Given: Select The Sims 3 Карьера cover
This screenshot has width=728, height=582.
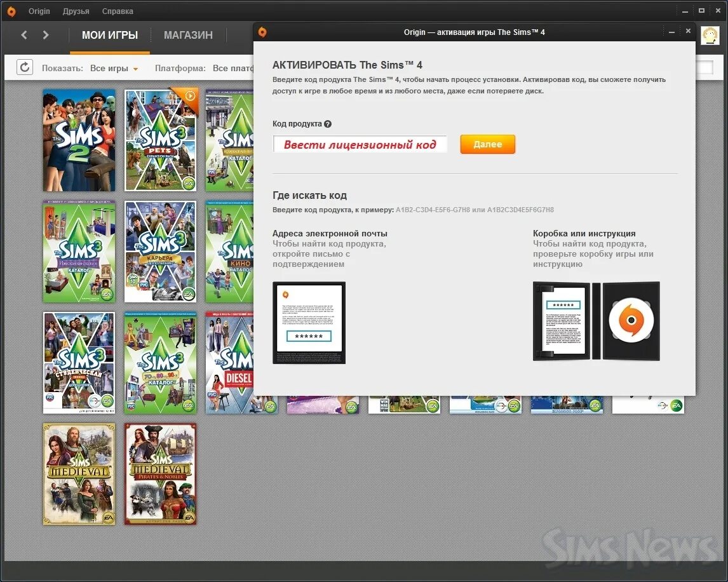Looking at the screenshot, I should click(160, 252).
